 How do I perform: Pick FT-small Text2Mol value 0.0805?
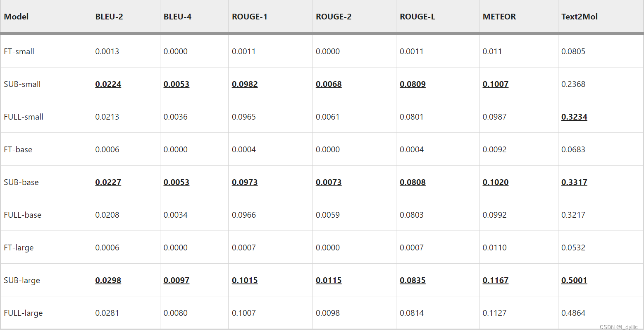573,51
